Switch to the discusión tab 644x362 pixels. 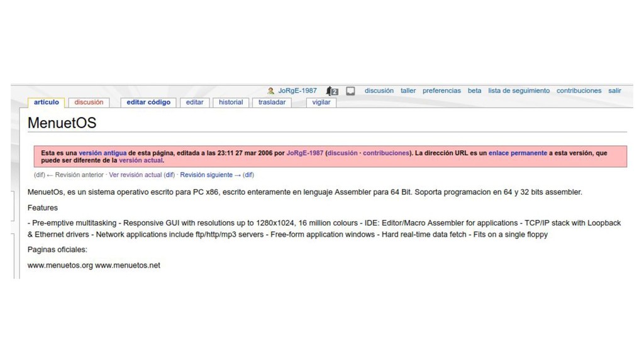[x=89, y=102]
